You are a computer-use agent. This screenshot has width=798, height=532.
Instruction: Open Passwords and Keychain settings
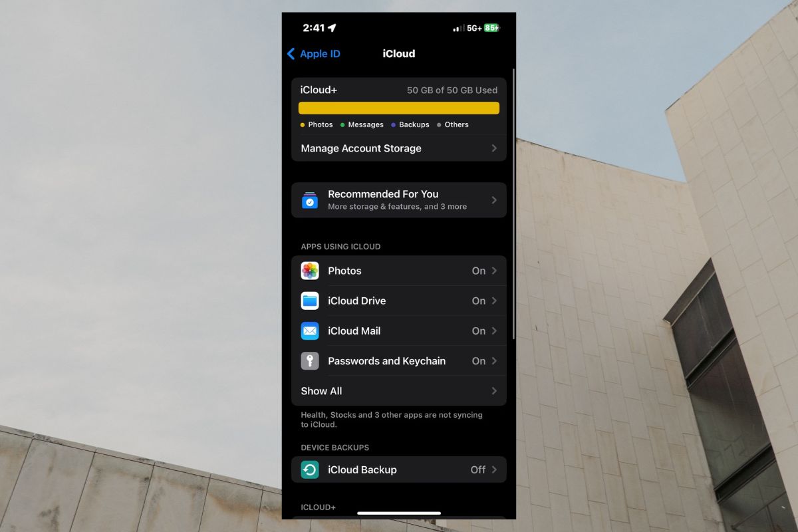pyautogui.click(x=399, y=360)
